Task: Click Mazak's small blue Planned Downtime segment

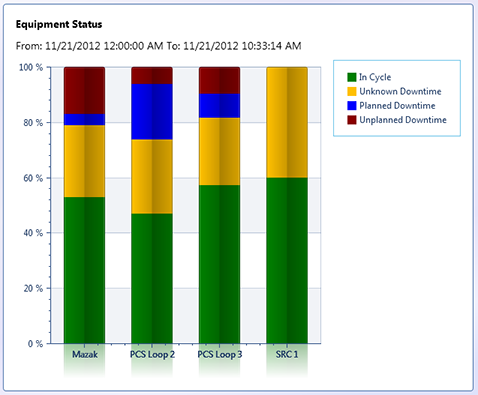Action: tap(85, 120)
